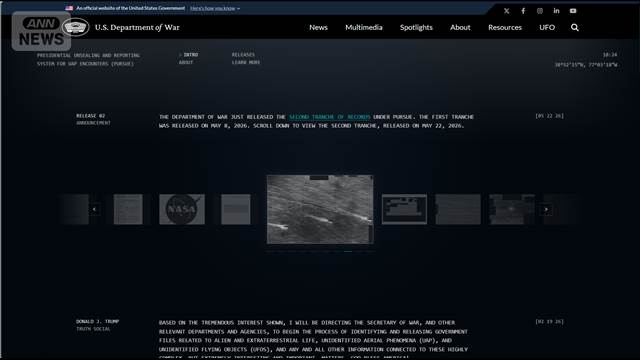Go to the RELEASES section link
640x360 pixels.
[243, 55]
